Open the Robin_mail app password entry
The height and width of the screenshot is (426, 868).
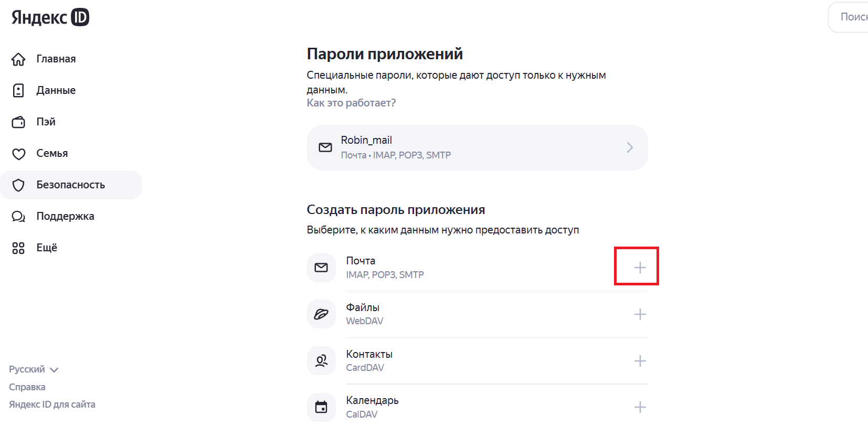[478, 147]
